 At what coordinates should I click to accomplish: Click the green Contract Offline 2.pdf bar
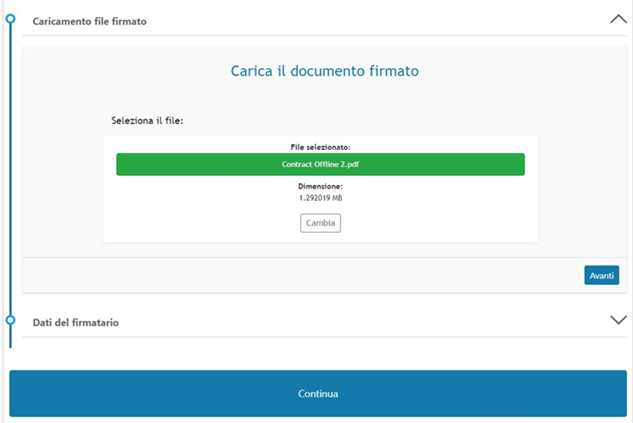pos(321,164)
